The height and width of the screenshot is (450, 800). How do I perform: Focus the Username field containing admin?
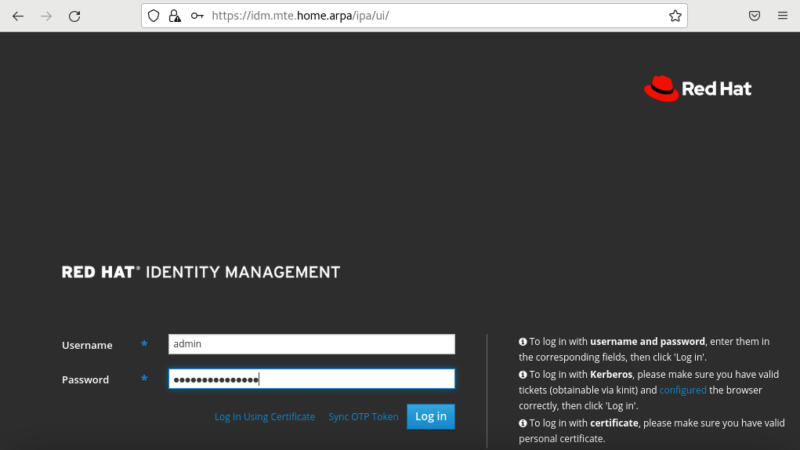[312, 344]
